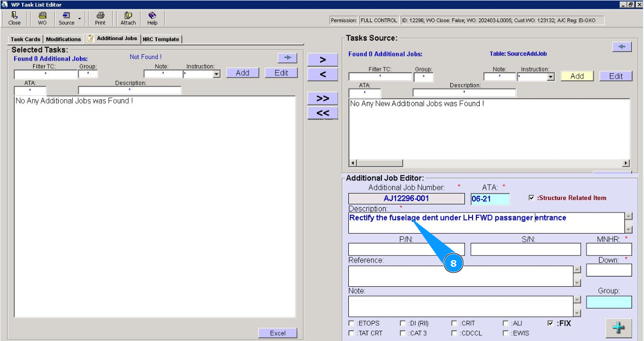
Task: Toggle Structure Related Item checkbox
Action: coord(531,198)
